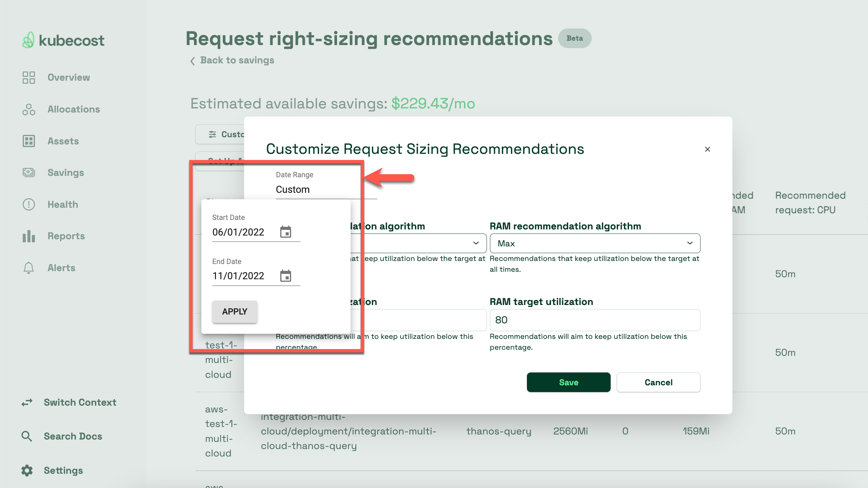The height and width of the screenshot is (488, 868).
Task: Open the Overview section
Action: click(68, 78)
